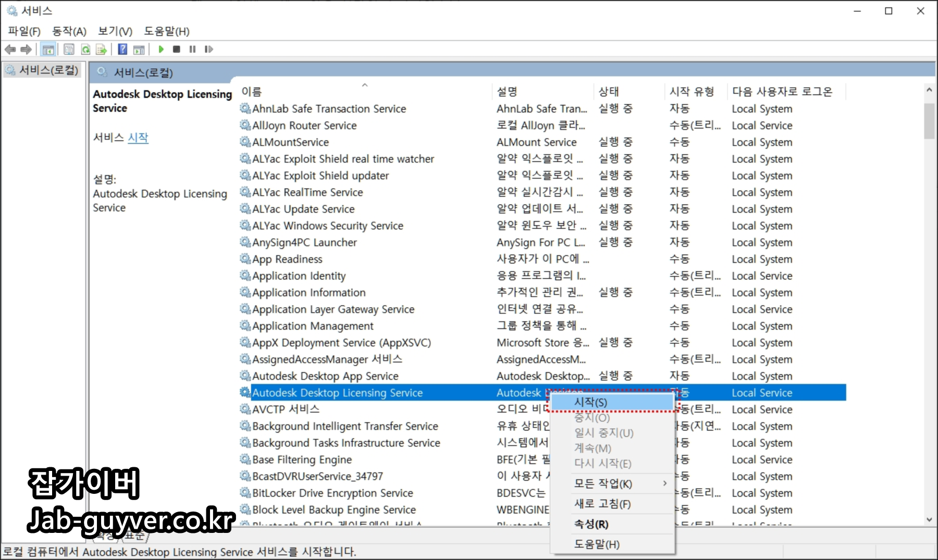Click gear icon of AhnLab Safe Transaction Service
This screenshot has height=560, width=938.
click(x=245, y=108)
